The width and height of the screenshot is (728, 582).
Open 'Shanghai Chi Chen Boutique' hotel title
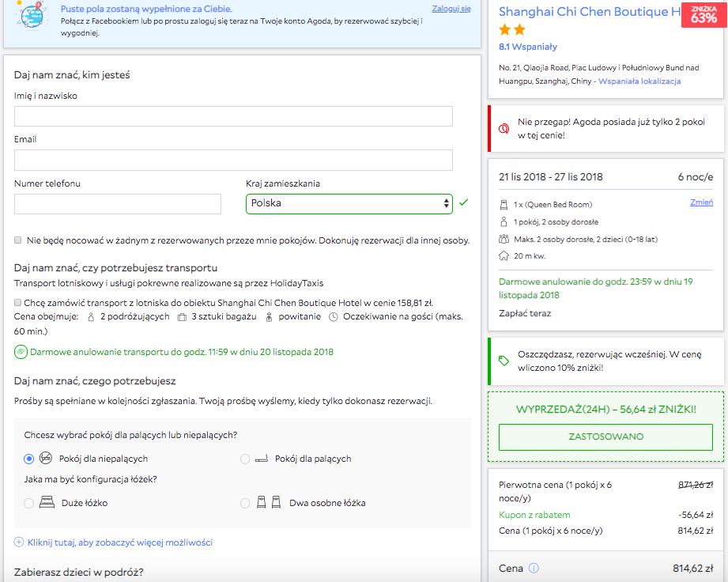[x=590, y=12]
